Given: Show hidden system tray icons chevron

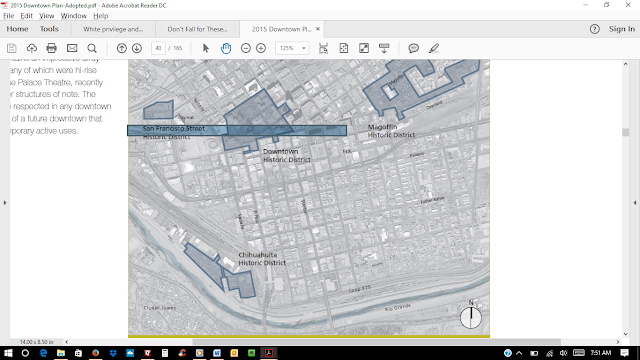Looking at the screenshot, I should [x=519, y=353].
